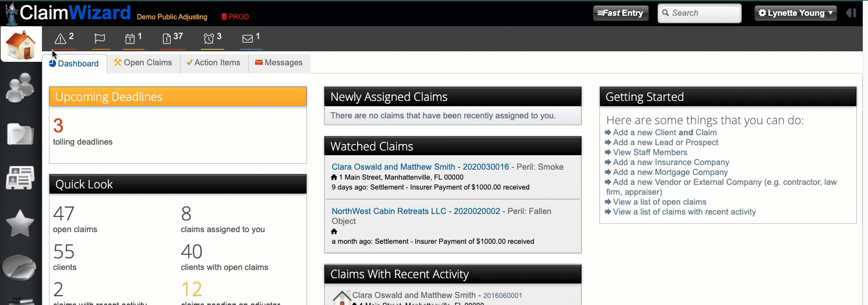Click View Staff Members link
The height and width of the screenshot is (305, 868).
click(650, 152)
